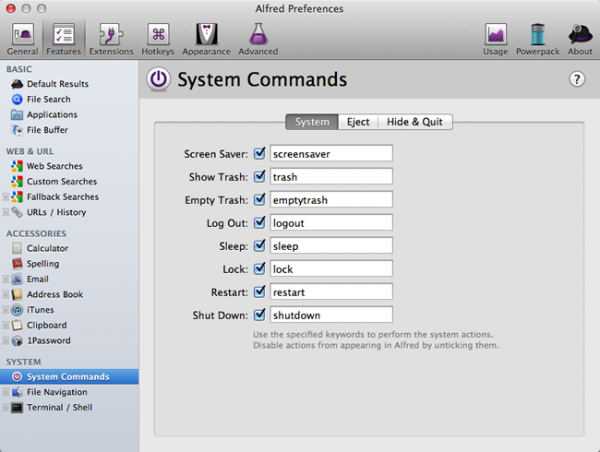Select the Web Searches sidebar label

[x=55, y=166]
